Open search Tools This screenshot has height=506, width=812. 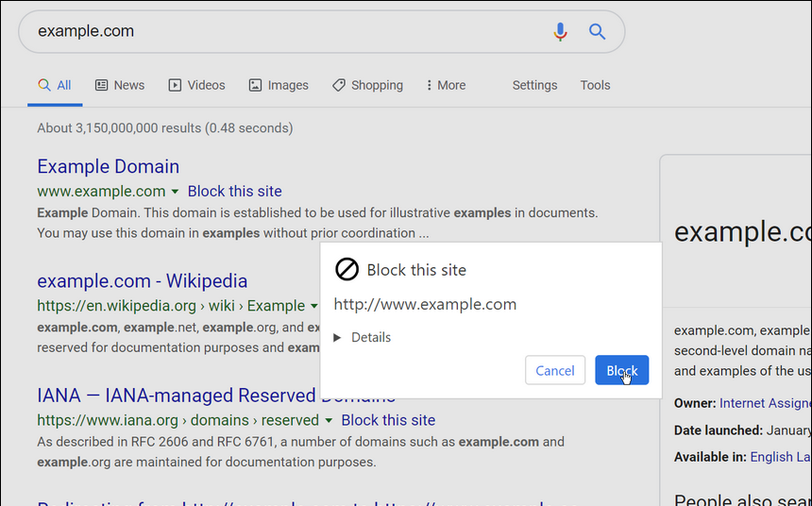(595, 86)
